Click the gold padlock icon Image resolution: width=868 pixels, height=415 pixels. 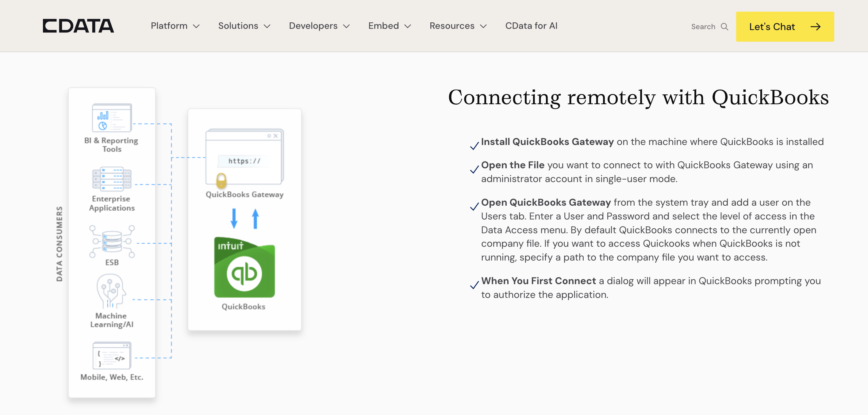tap(221, 181)
